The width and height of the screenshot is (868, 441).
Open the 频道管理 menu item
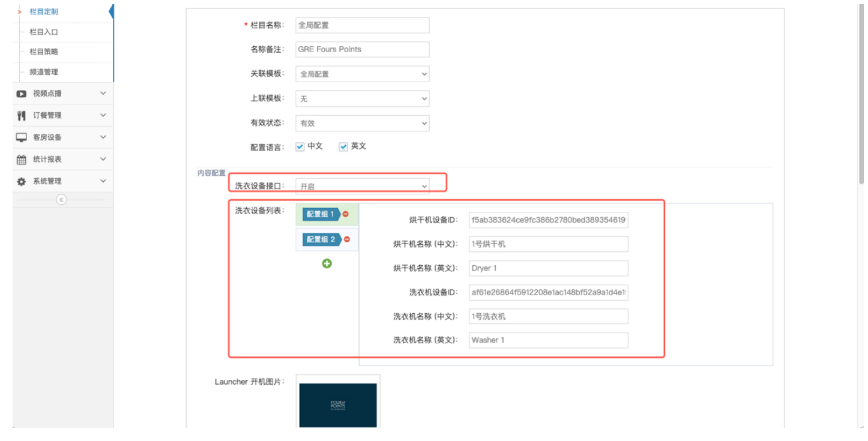44,72
